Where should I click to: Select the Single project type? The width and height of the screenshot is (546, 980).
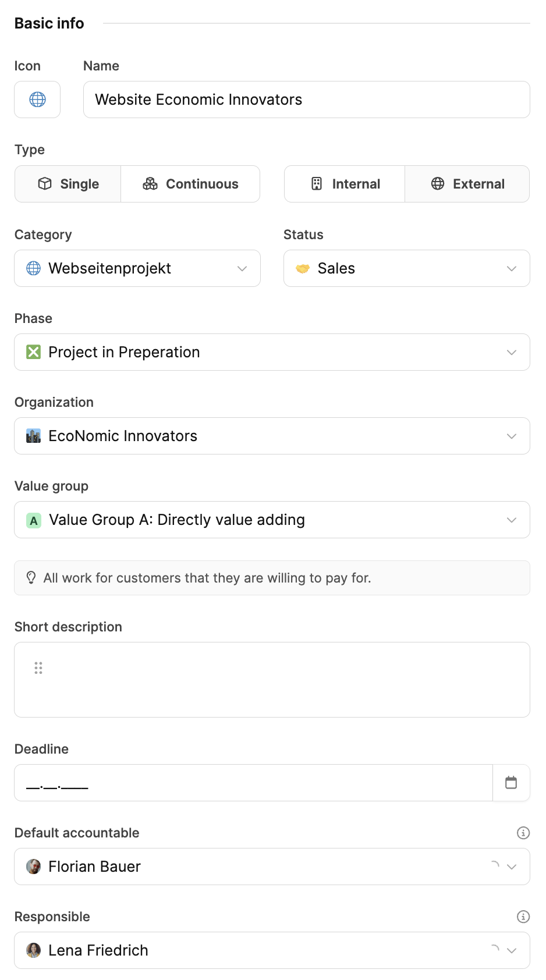coord(68,184)
